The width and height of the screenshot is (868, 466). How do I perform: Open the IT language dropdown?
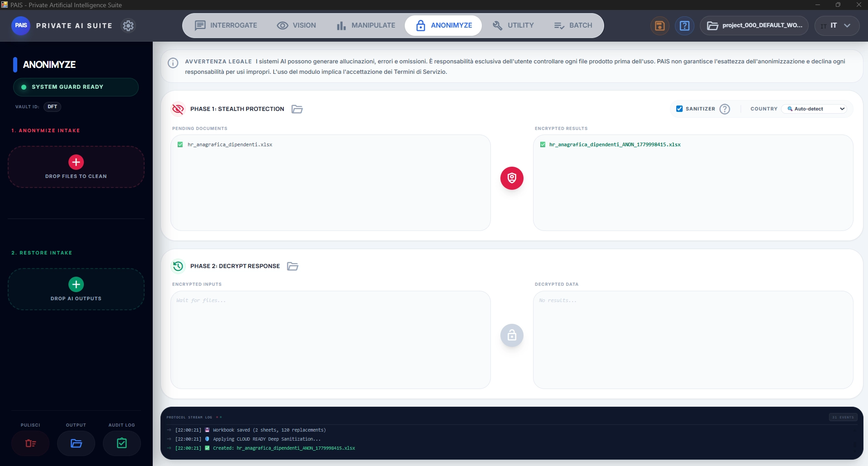point(837,26)
